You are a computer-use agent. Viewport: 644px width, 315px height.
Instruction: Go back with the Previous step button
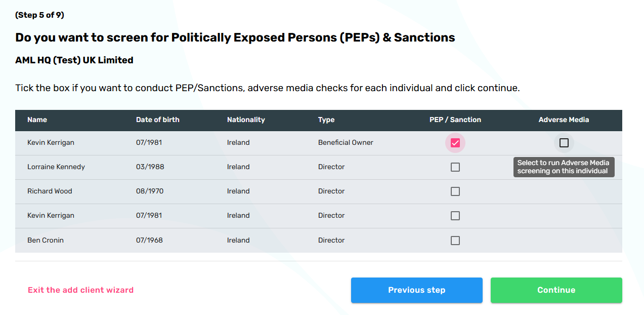point(416,290)
